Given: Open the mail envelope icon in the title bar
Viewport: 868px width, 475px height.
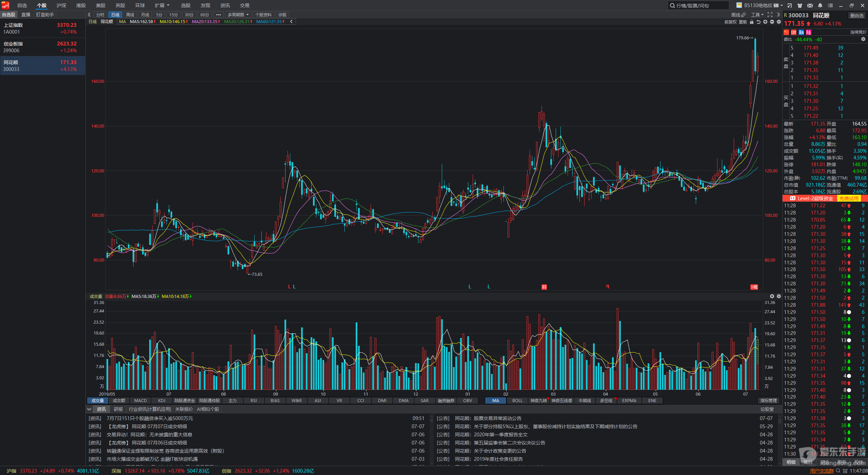Looking at the screenshot, I should tap(810, 5).
